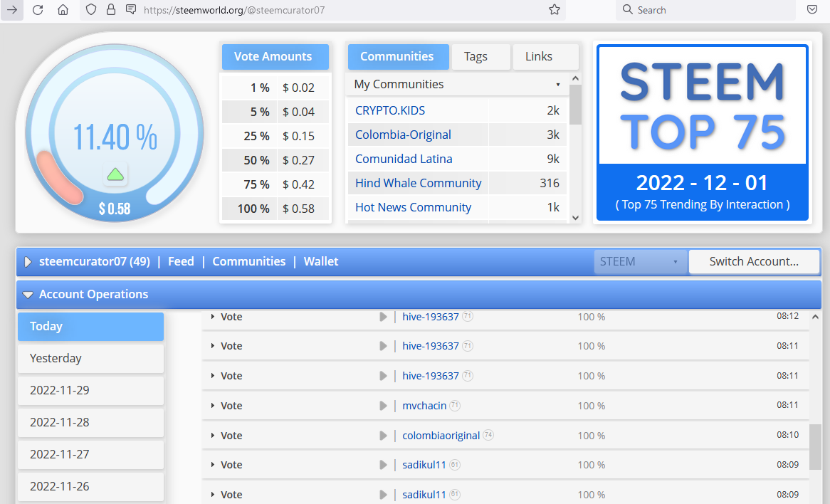Click the 1 % vote amount row
Viewport: 830px width, 504px height.
(275, 88)
